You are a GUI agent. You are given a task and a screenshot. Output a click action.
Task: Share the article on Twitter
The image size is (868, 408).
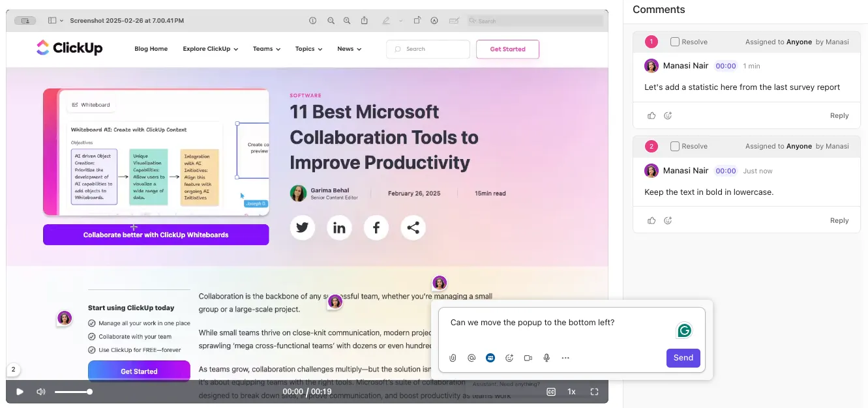click(x=303, y=227)
